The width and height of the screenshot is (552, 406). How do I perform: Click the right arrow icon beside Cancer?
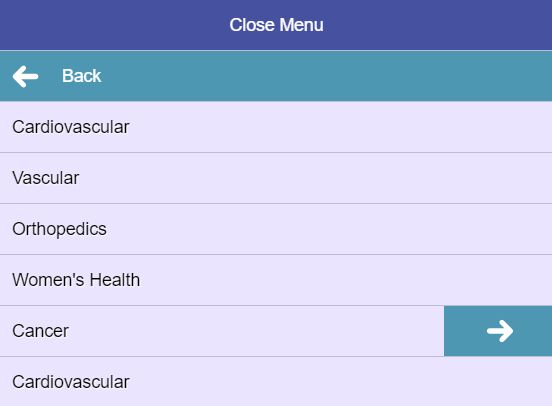500,331
